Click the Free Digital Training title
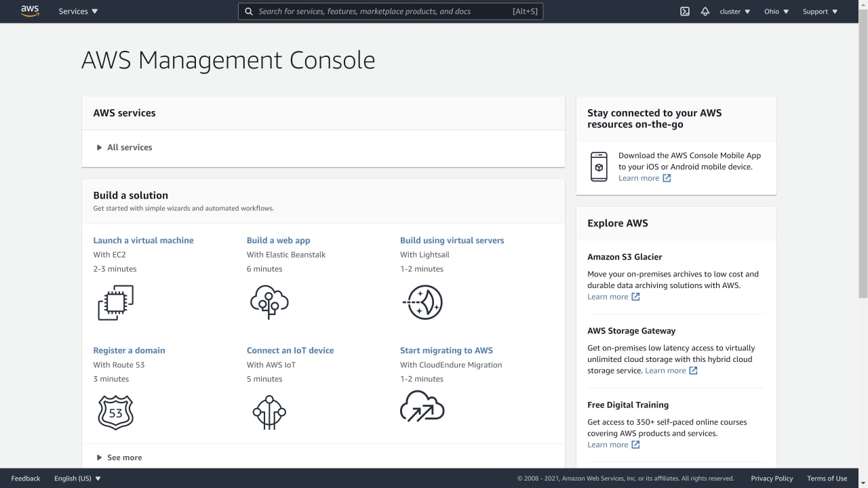 click(628, 405)
